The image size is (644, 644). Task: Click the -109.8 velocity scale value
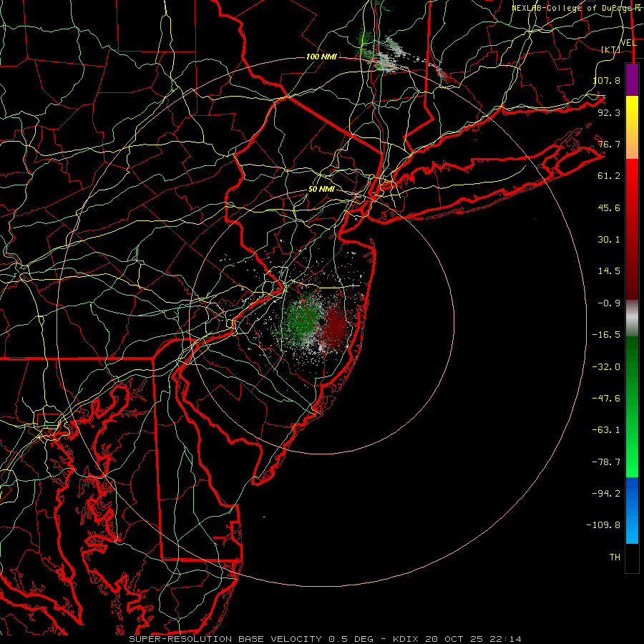click(603, 525)
